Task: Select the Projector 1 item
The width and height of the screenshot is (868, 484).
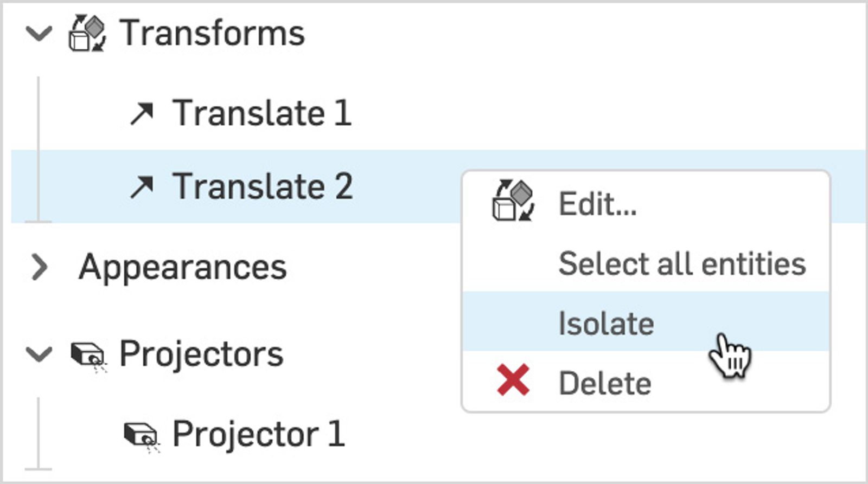Action: pos(258,434)
